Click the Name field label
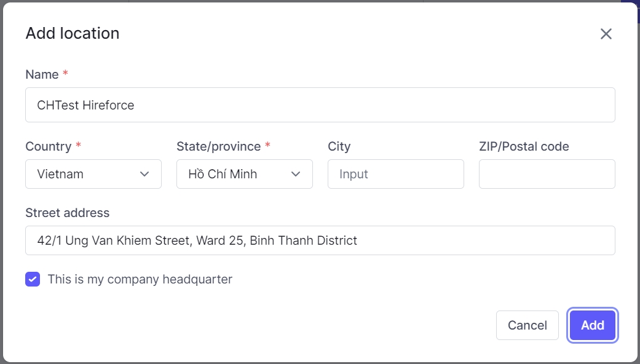This screenshot has height=364, width=640. click(42, 74)
